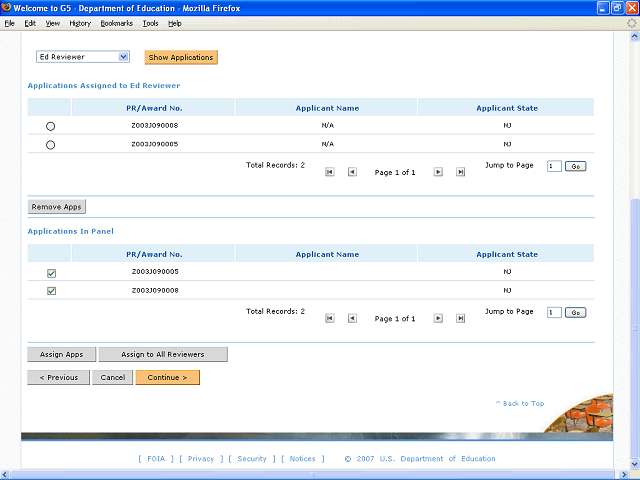Viewport: 640px width, 480px height.
Task: Go to first page in Applications In Panel
Action: [x=330, y=318]
